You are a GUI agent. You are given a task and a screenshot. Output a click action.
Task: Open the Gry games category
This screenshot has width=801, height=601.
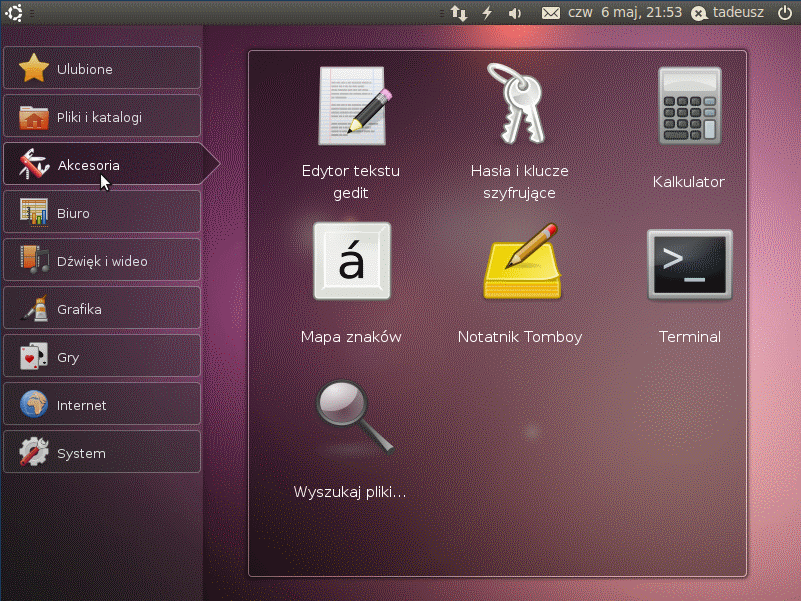pyautogui.click(x=102, y=357)
